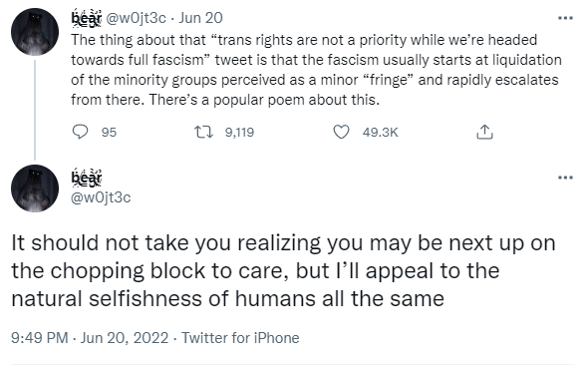
Task: Click the Twitter for iPhone source link
Action: coord(240,338)
